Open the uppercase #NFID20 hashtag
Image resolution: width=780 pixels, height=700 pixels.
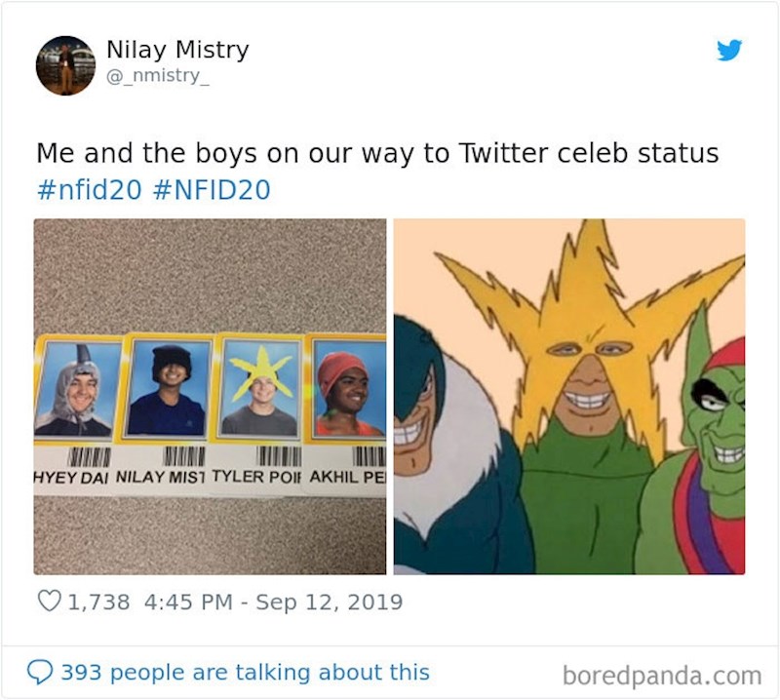click(212, 188)
